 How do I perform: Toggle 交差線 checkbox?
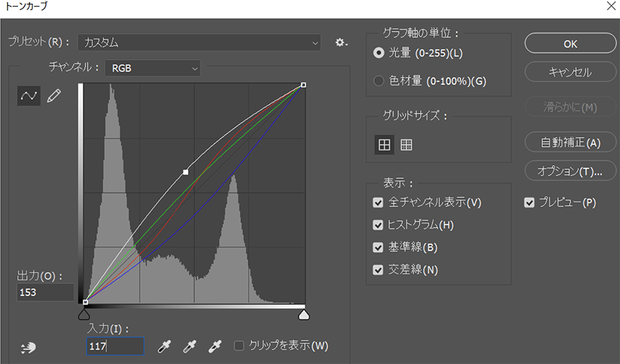[378, 270]
